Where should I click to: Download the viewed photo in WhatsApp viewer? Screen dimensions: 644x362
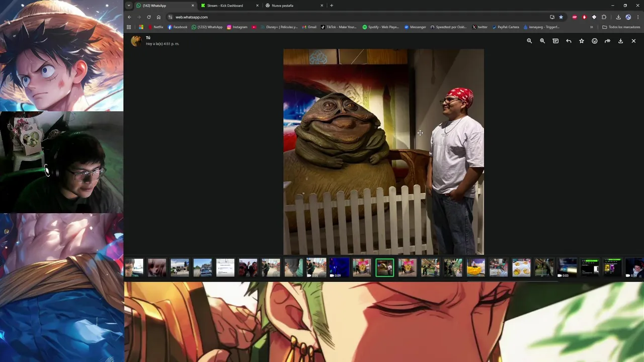click(x=620, y=41)
